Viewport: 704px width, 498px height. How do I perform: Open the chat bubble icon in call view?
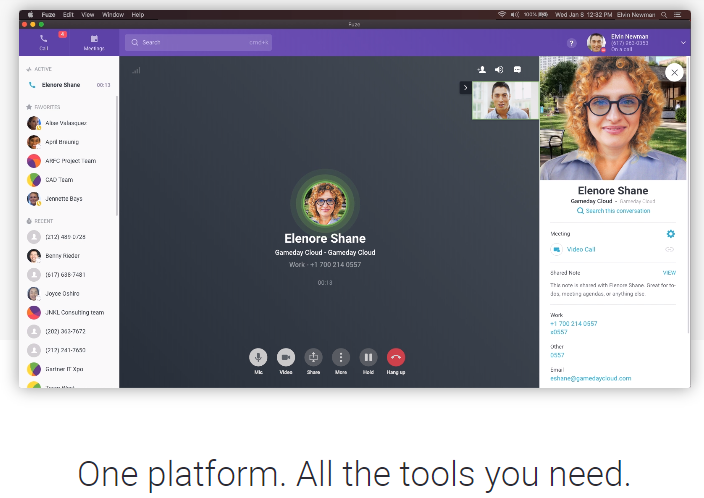click(x=517, y=70)
